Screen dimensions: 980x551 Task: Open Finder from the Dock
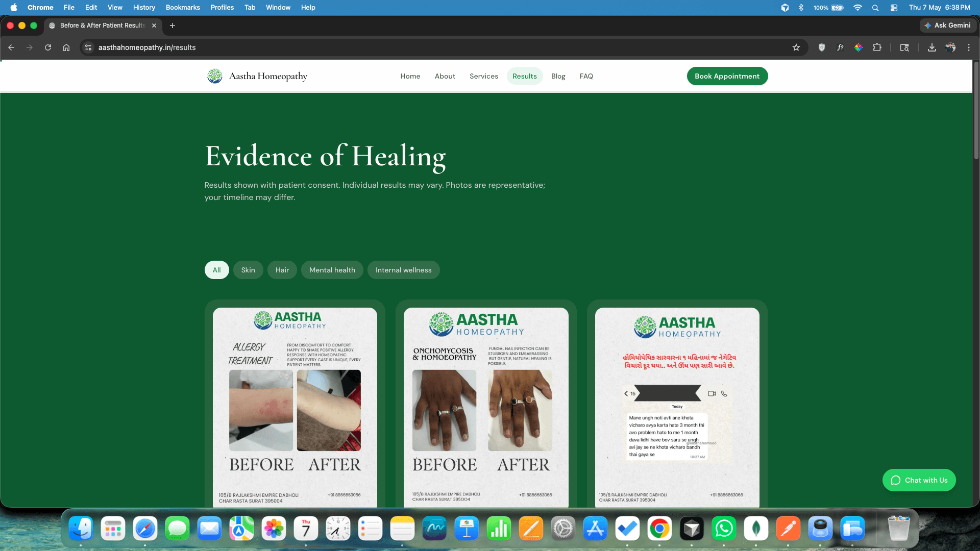(81, 529)
